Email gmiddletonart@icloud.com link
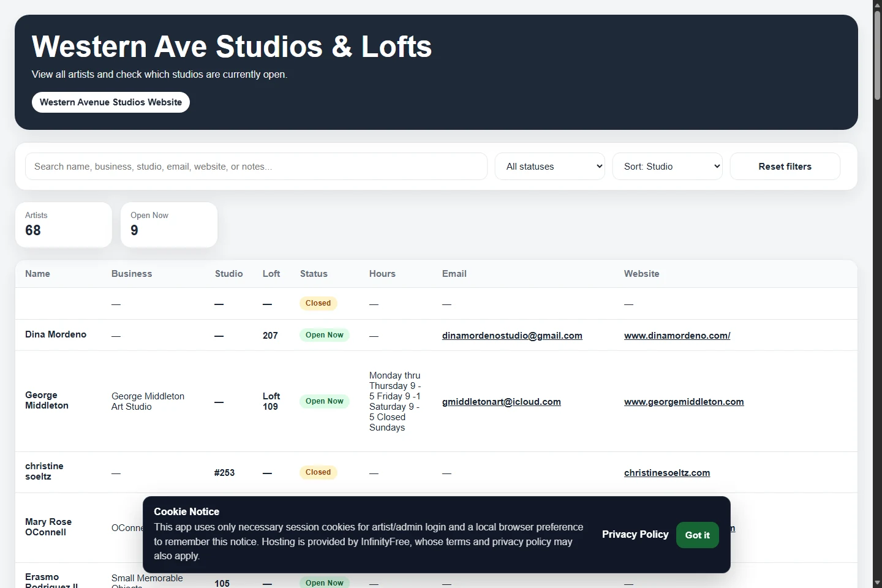This screenshot has width=882, height=588. coord(502,402)
